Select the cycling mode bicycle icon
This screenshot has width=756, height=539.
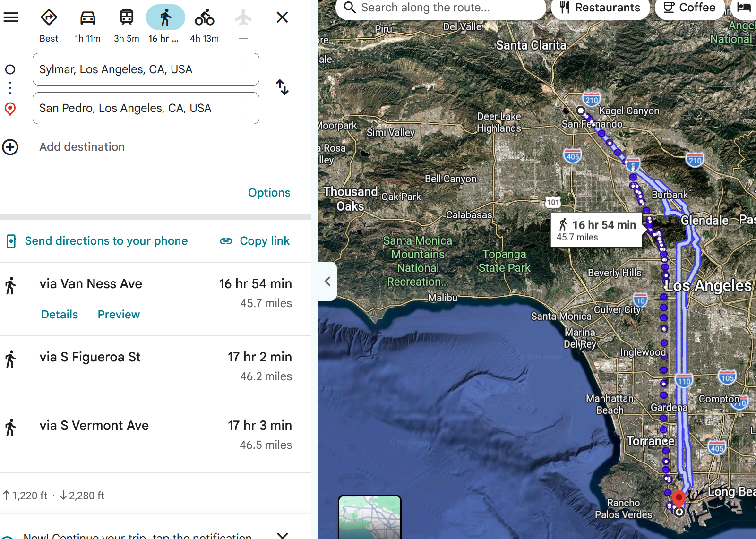204,17
